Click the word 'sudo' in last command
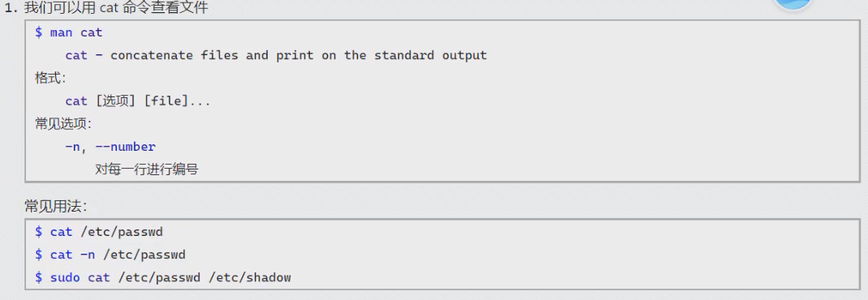The width and height of the screenshot is (868, 300). tap(65, 277)
